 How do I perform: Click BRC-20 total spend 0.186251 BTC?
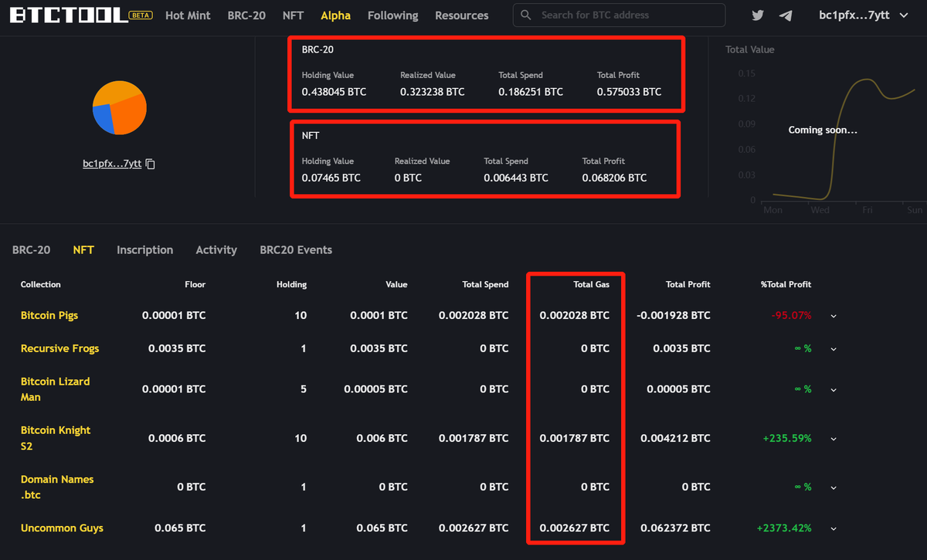coord(531,91)
